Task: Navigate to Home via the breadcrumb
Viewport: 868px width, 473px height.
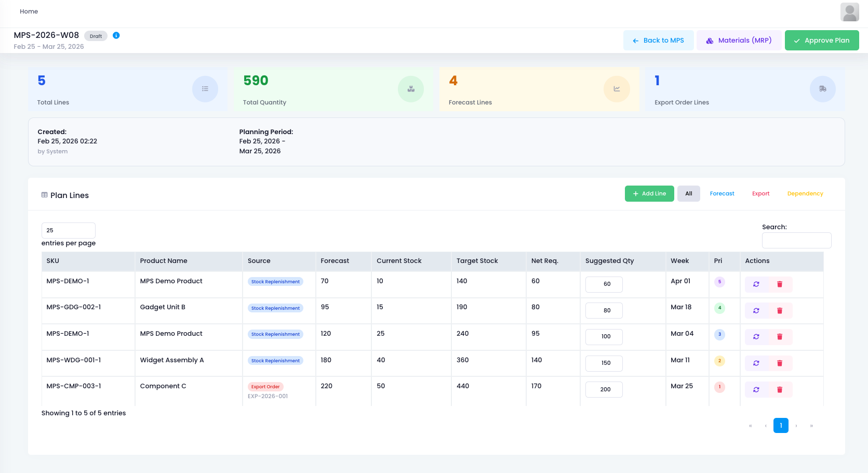Action: (29, 11)
